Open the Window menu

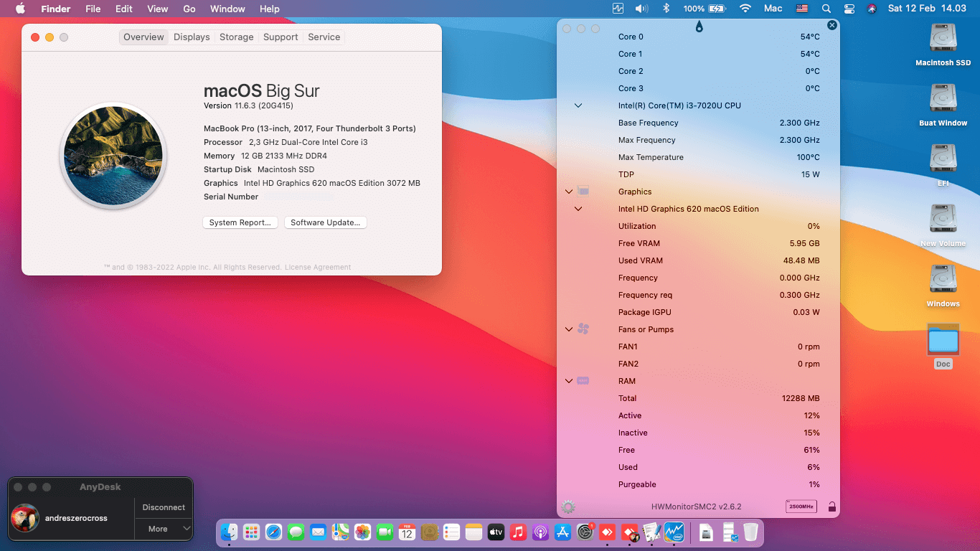point(227,9)
